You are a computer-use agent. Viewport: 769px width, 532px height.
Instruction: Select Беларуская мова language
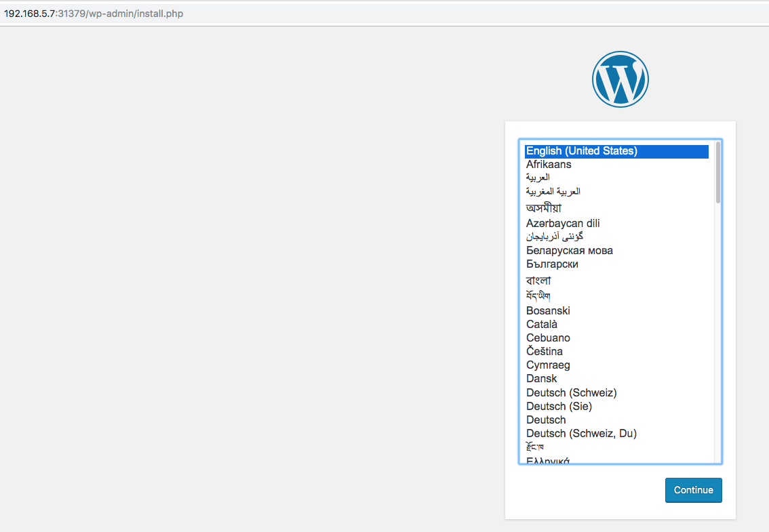pyautogui.click(x=616, y=251)
